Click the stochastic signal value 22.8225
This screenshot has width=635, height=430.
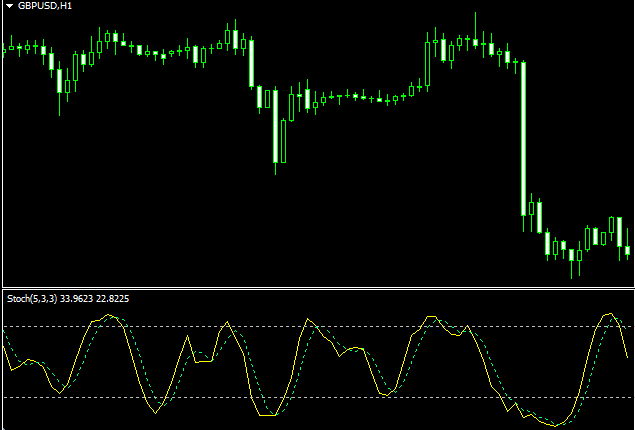click(111, 298)
